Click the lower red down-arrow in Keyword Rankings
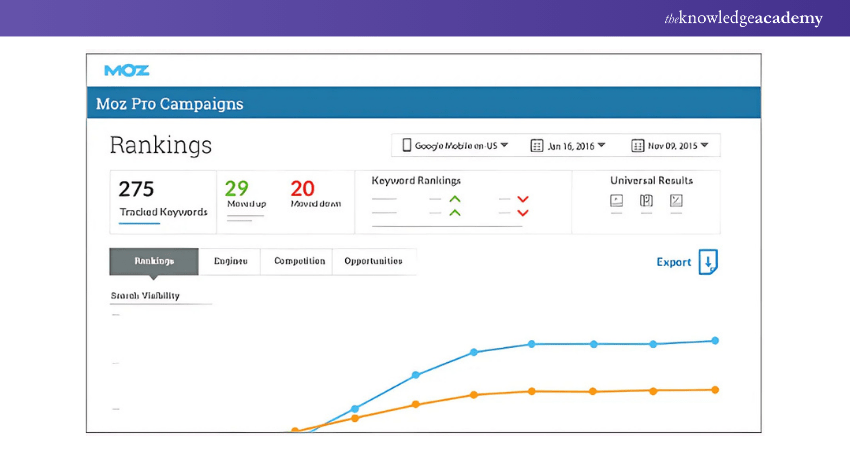This screenshot has width=850, height=450. (522, 212)
